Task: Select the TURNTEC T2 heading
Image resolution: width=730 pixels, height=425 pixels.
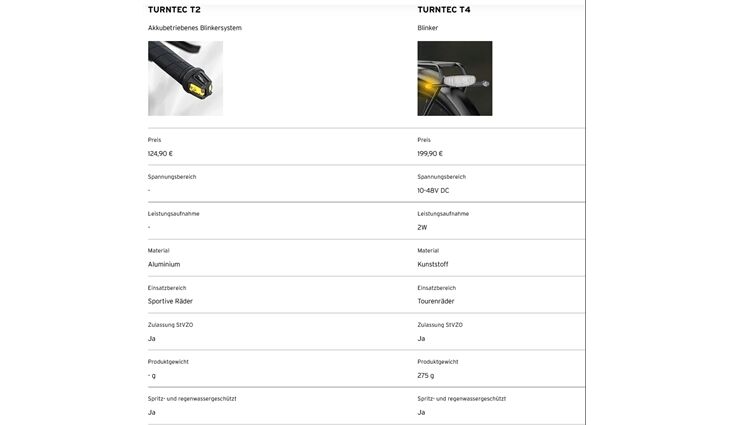Action: click(x=174, y=10)
